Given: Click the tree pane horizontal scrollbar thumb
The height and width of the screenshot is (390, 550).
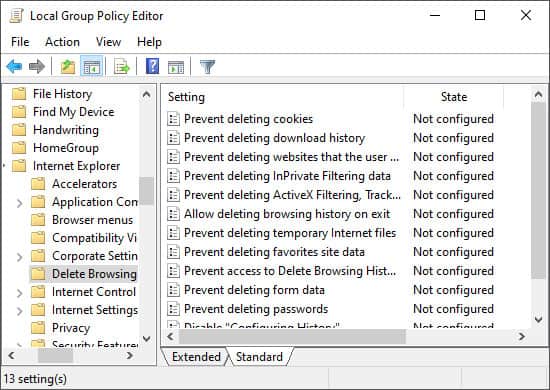Looking at the screenshot, I should pos(55,356).
